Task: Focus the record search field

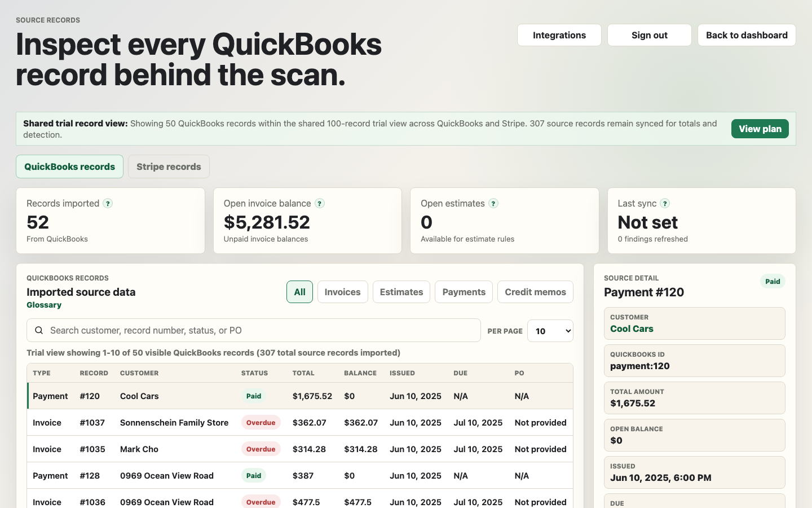Action: (254, 330)
